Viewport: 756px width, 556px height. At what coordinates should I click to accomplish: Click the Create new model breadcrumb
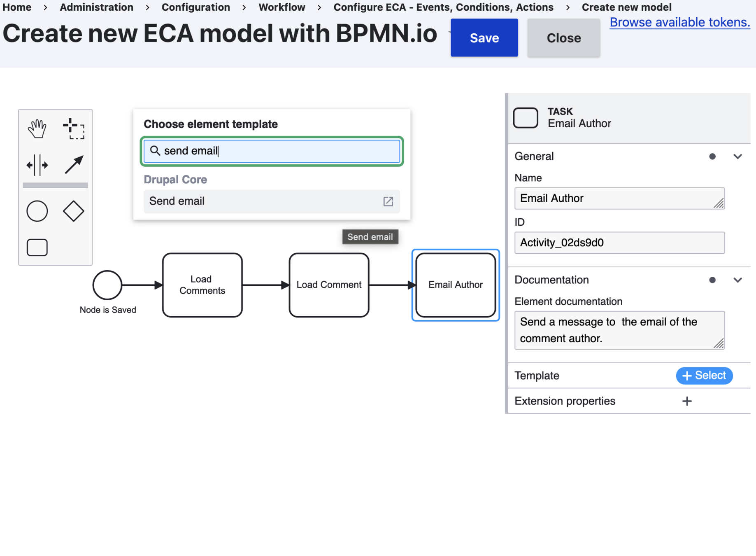626,7
